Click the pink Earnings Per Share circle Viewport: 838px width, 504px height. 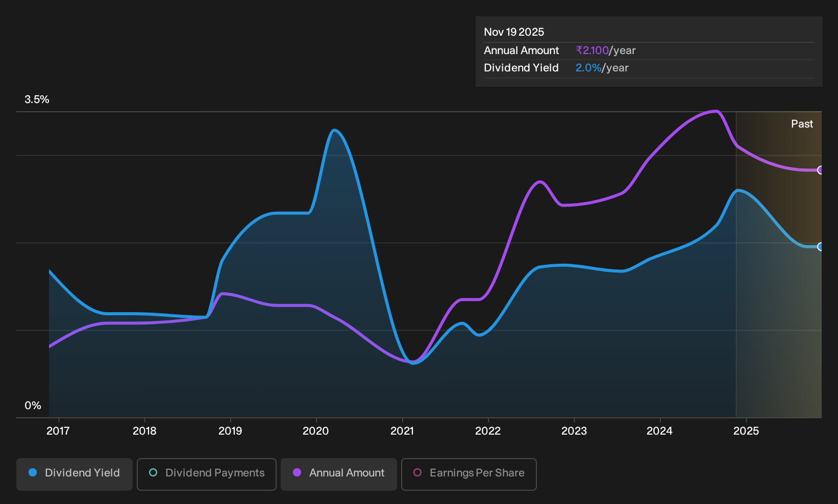(417, 472)
